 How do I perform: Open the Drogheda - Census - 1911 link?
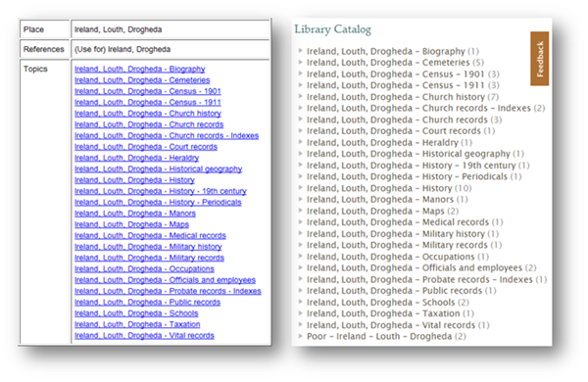(148, 102)
